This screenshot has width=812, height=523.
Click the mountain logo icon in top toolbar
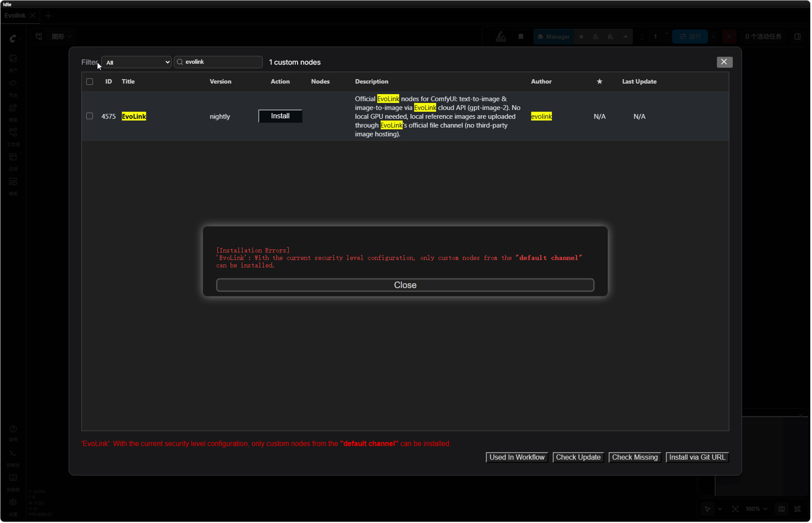(x=501, y=37)
